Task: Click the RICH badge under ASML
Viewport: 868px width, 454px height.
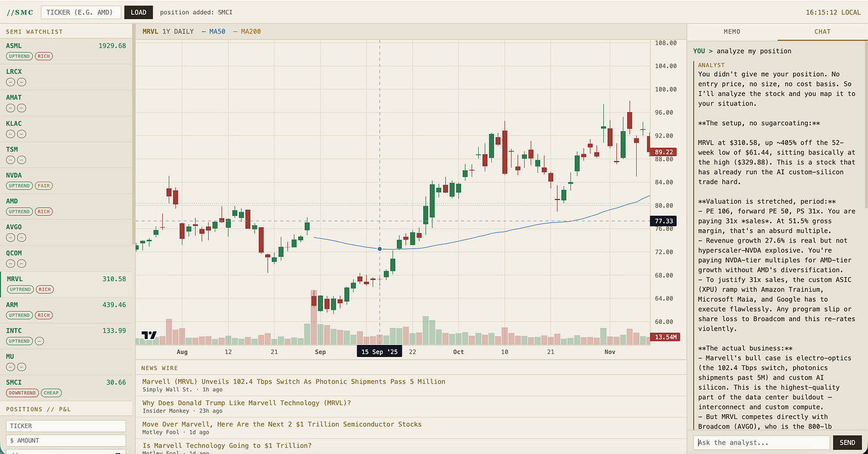Action: [44, 57]
